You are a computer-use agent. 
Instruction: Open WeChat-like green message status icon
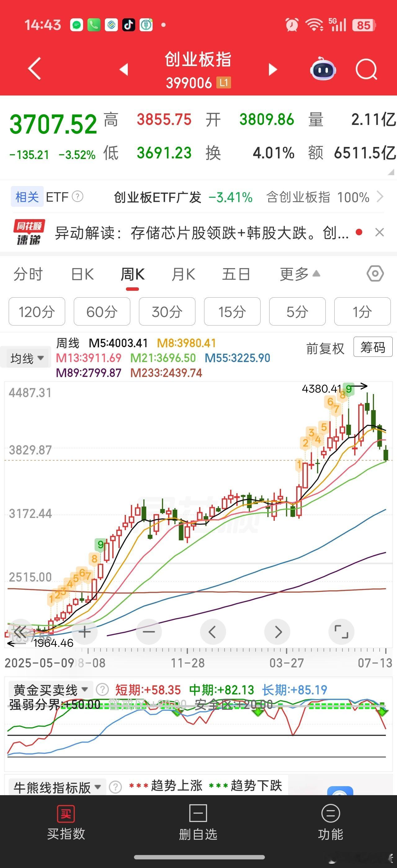pos(77,24)
